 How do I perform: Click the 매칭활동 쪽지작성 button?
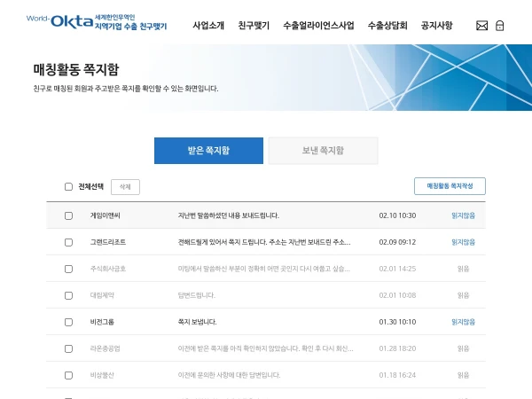tap(450, 186)
